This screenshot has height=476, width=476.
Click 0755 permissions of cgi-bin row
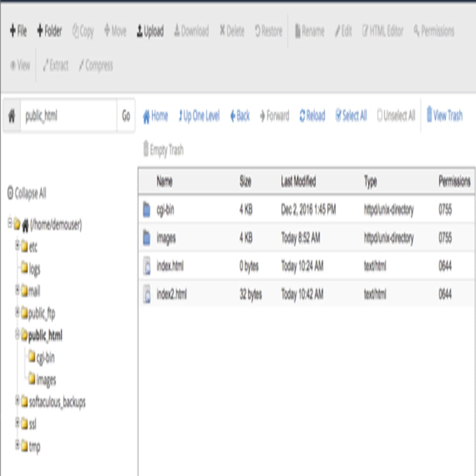[445, 210]
